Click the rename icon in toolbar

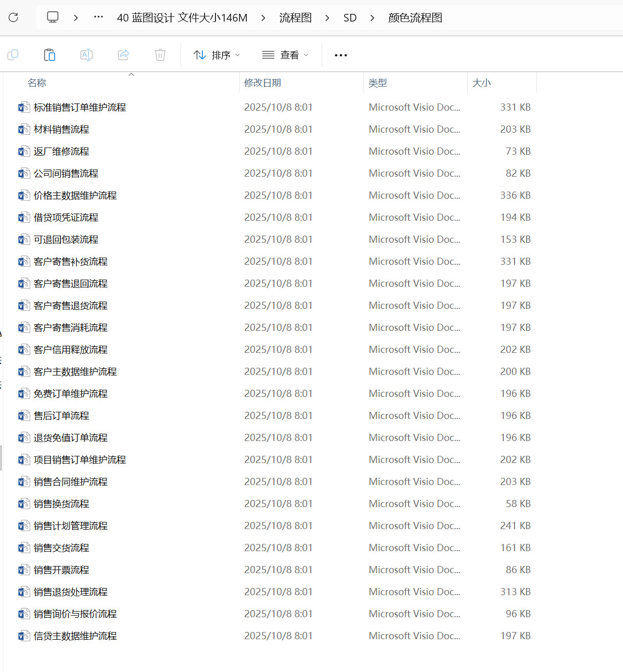[x=87, y=55]
